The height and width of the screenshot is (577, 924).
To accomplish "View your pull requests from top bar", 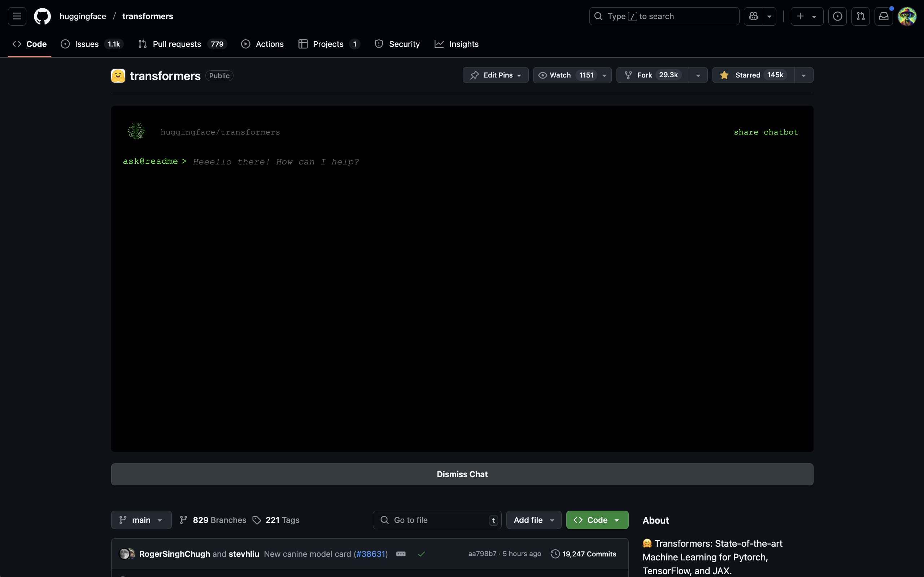I will click(x=861, y=16).
